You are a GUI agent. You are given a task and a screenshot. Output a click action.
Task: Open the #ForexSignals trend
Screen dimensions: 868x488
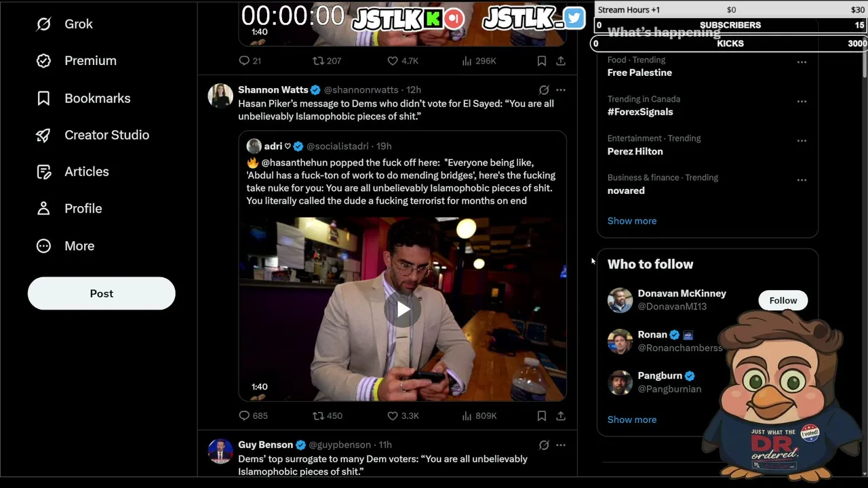click(x=640, y=112)
